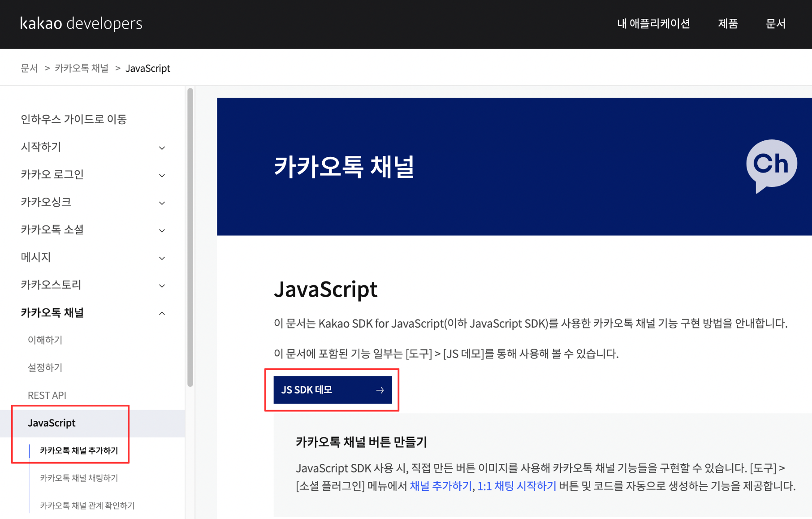812x519 pixels.
Task: Collapse the 카카오톡 채널 section chevron
Action: click(162, 313)
